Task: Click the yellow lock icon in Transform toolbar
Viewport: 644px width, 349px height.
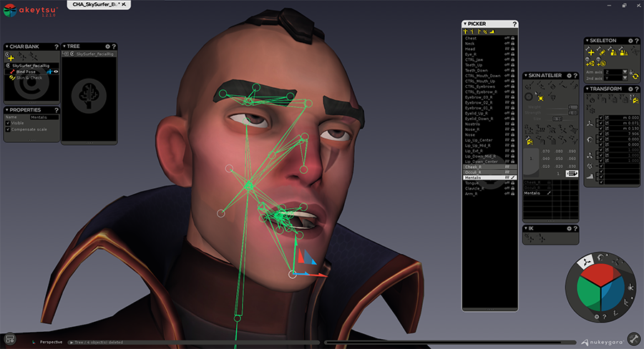Action: (x=635, y=99)
